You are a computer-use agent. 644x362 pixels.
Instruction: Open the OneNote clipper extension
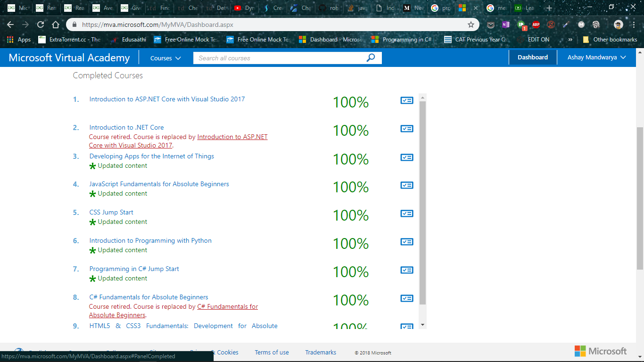506,25
